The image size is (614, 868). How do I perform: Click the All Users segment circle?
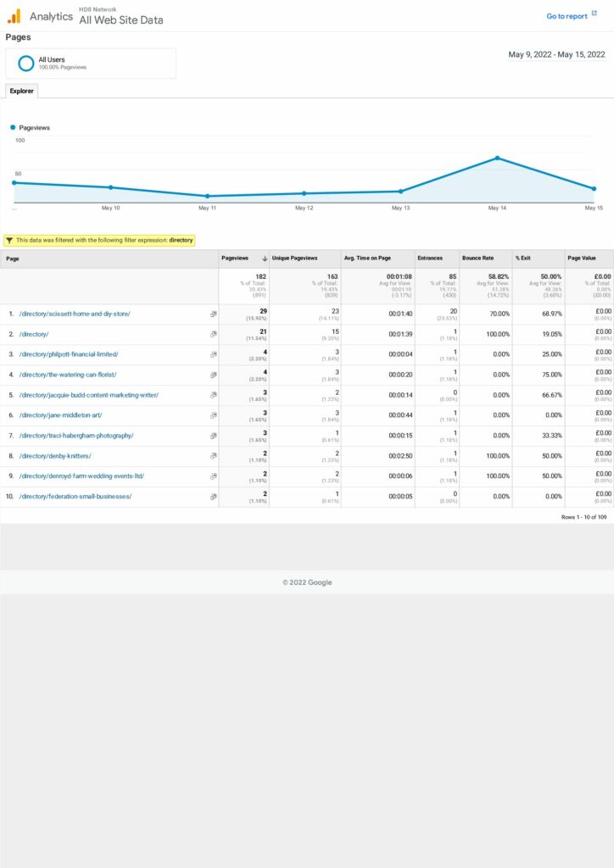tap(26, 63)
